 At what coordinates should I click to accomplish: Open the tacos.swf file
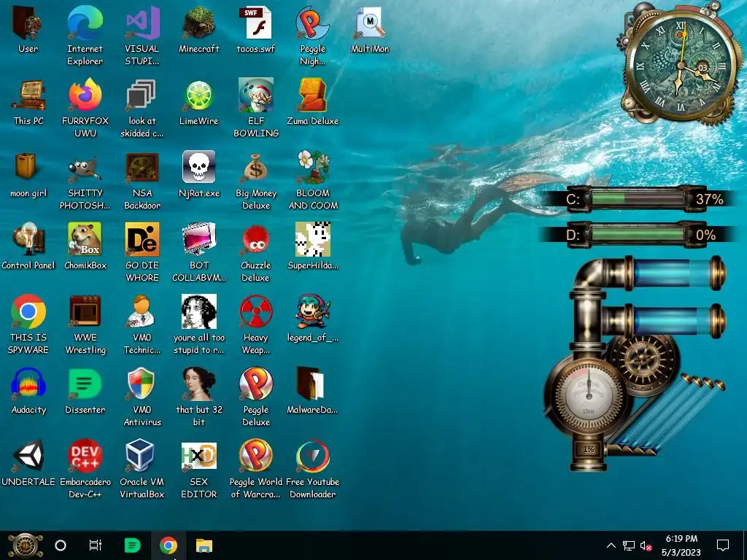click(x=256, y=29)
